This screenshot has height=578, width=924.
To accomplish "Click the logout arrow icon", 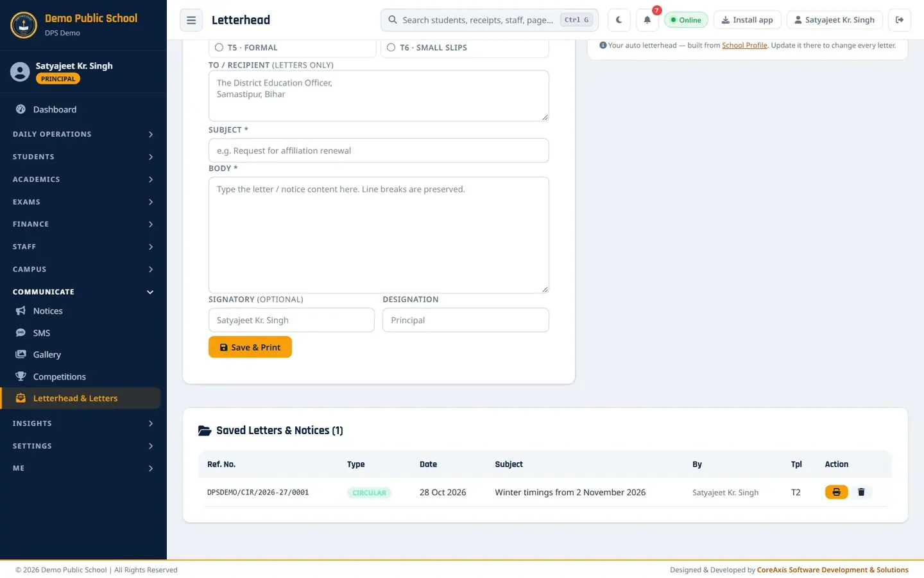I will coord(900,20).
